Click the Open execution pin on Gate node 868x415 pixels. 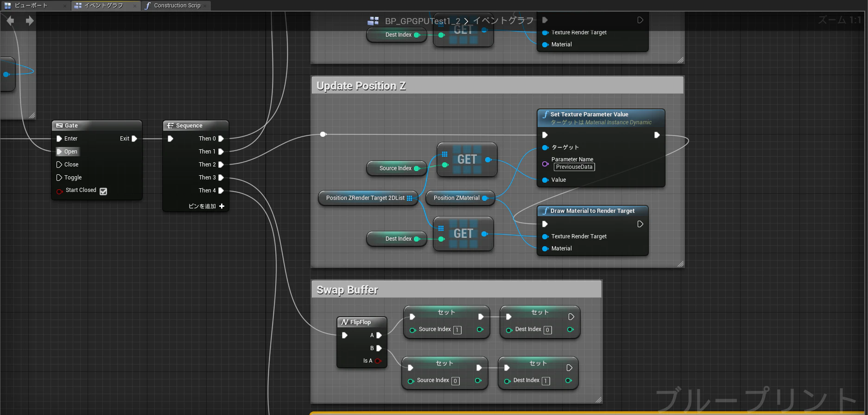pyautogui.click(x=59, y=152)
